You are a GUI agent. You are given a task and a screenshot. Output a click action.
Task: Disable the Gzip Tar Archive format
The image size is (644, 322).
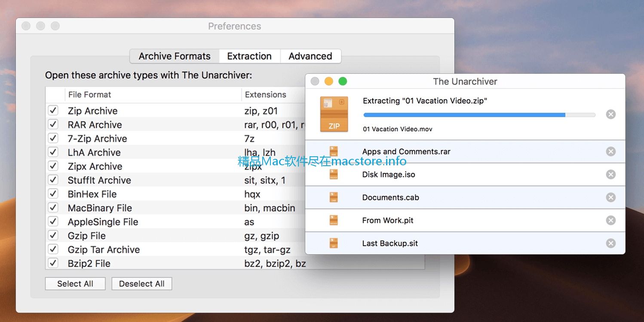53,249
